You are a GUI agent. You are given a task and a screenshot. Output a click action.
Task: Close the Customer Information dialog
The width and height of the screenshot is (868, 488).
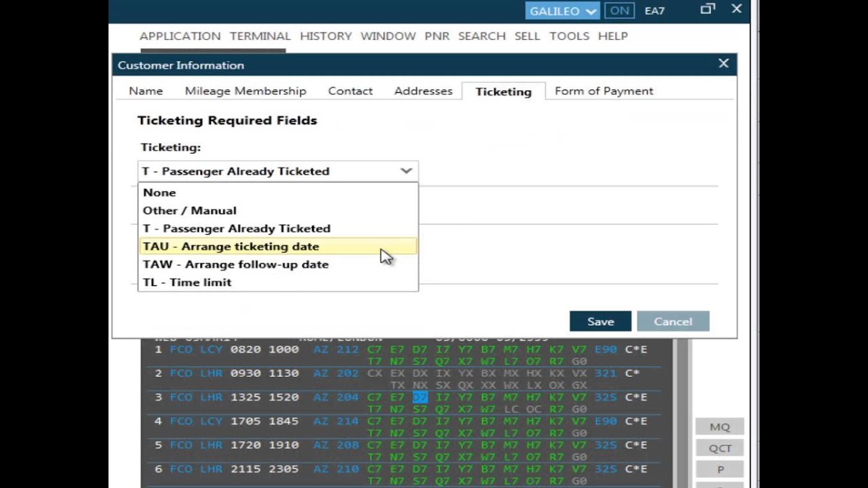(x=724, y=63)
